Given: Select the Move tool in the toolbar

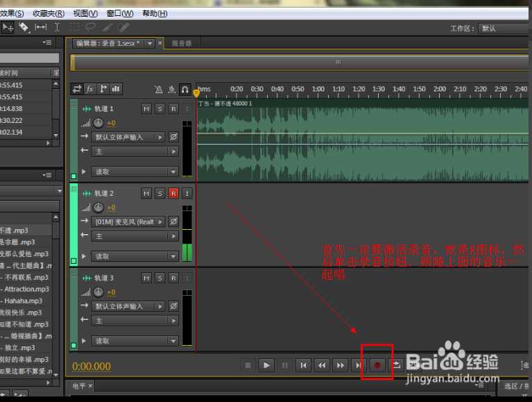Looking at the screenshot, I should pyautogui.click(x=8, y=27).
